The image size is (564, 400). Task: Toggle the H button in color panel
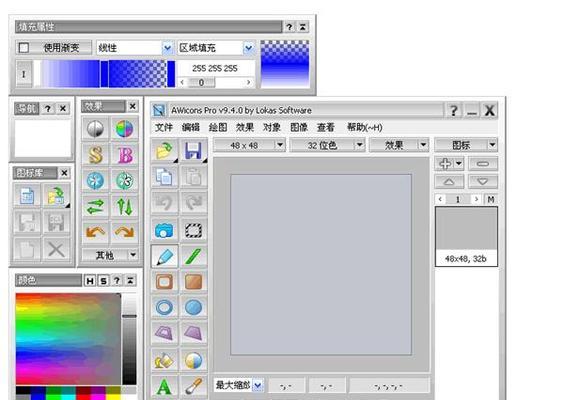(90, 281)
